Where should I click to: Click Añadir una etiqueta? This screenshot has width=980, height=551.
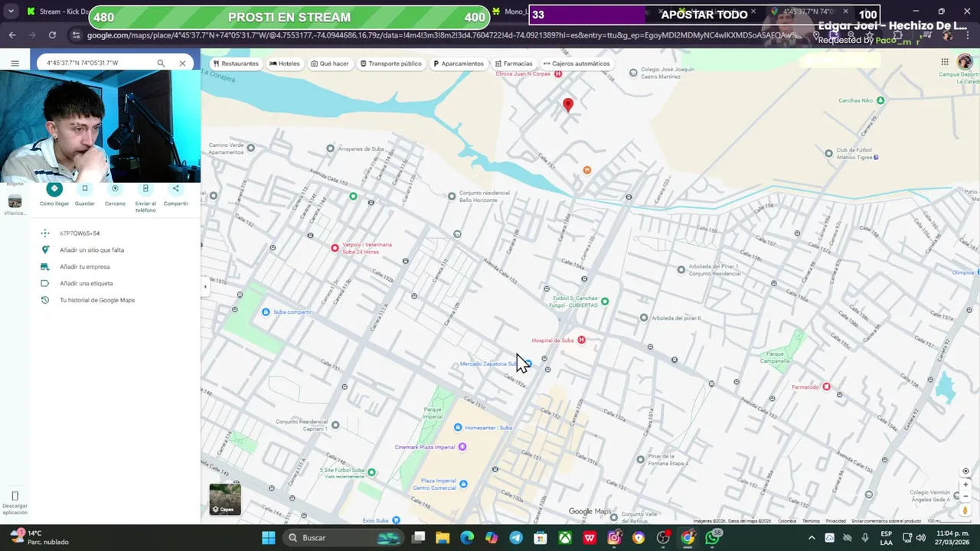point(86,283)
